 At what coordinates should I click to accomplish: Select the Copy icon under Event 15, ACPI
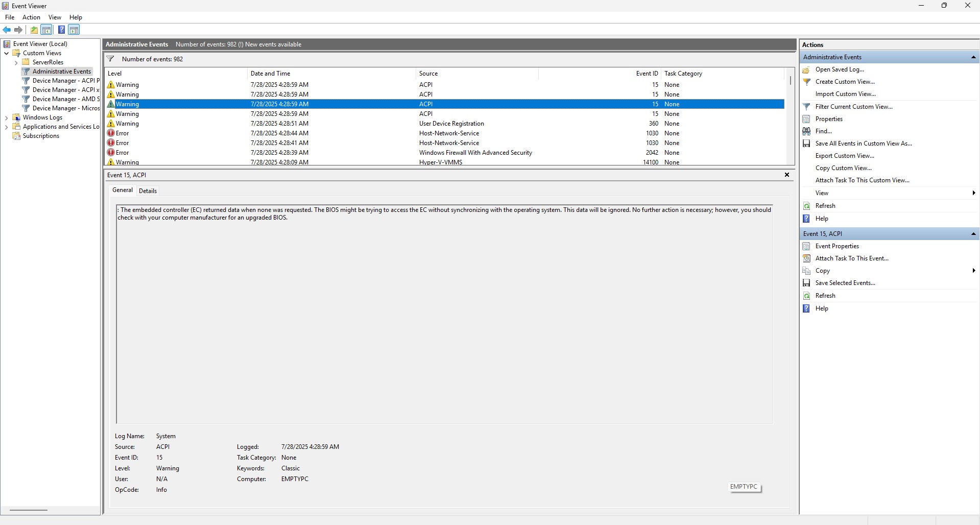pyautogui.click(x=807, y=271)
